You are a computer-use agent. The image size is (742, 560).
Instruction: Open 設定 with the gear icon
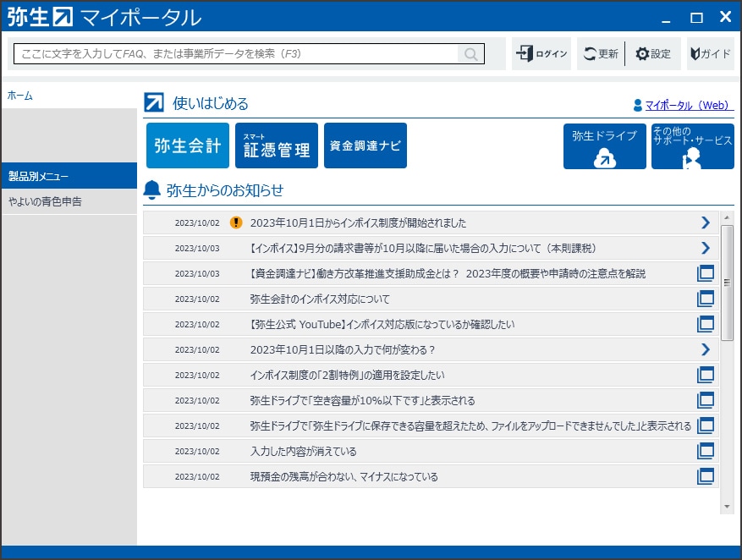click(x=653, y=54)
